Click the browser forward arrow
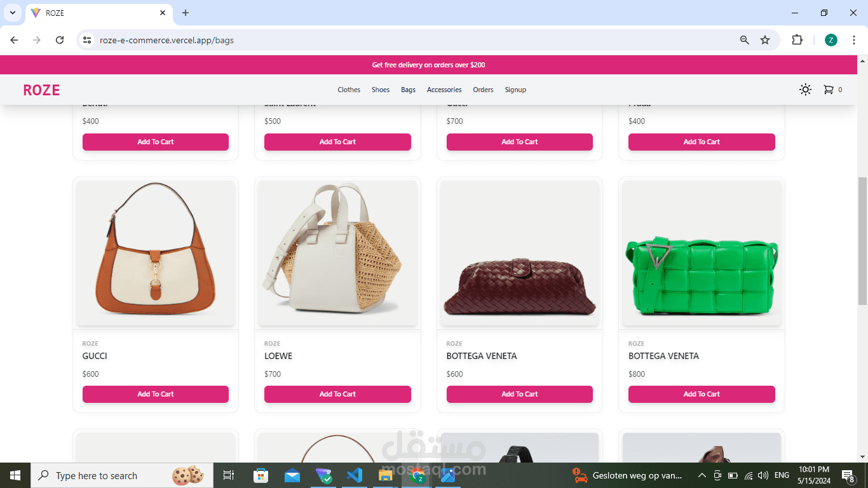This screenshot has width=868, height=488. click(x=37, y=40)
